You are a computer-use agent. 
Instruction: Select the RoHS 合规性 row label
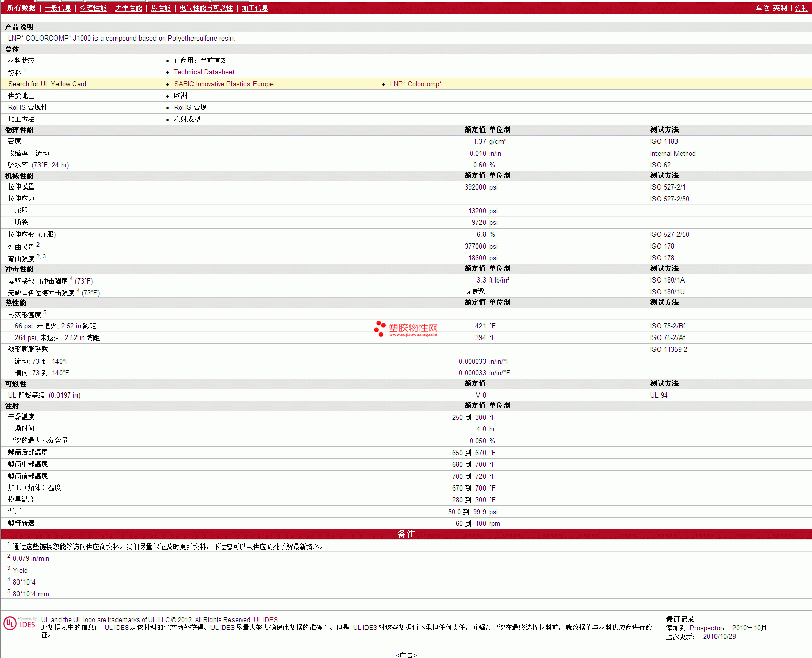[x=28, y=108]
